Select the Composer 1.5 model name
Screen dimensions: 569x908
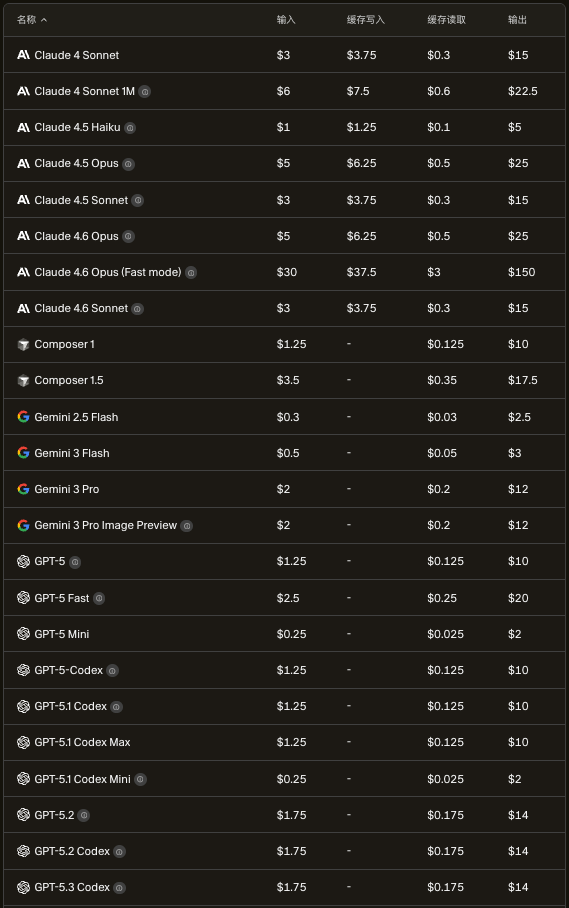(x=69, y=380)
